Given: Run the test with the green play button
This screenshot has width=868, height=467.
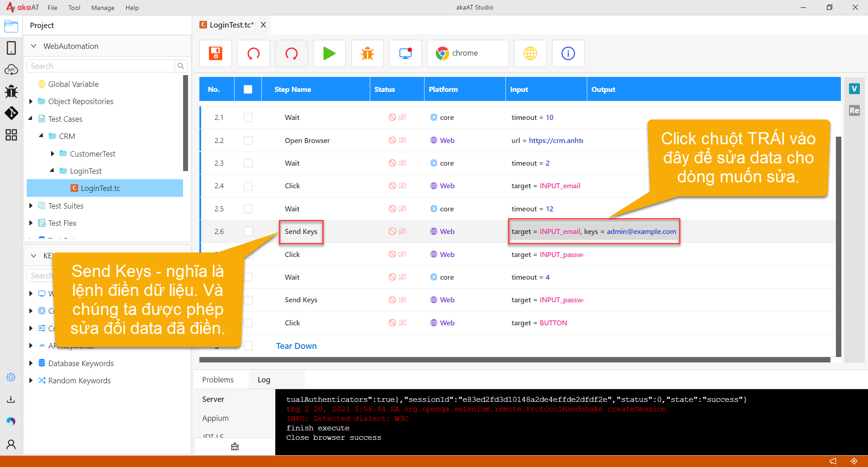Looking at the screenshot, I should (x=329, y=53).
